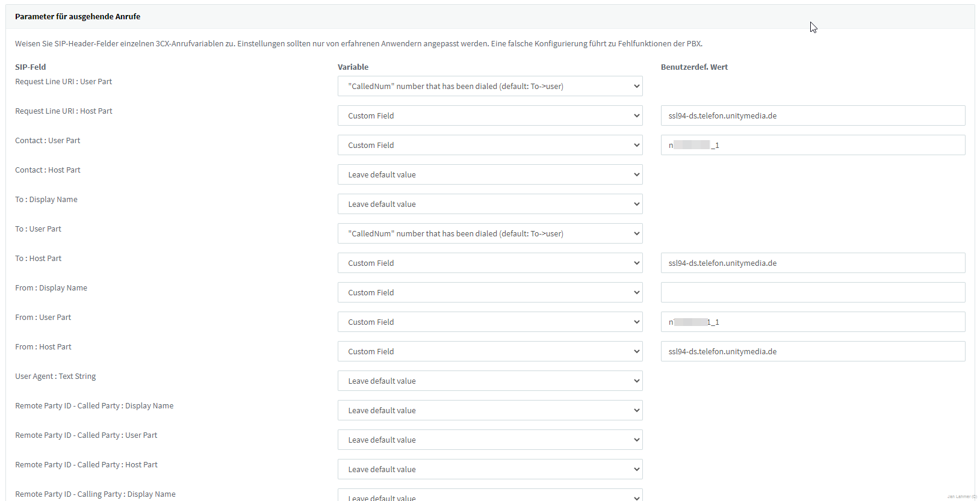The width and height of the screenshot is (980, 501).
Task: Click Request Line URI Host Part custom value field
Action: (813, 115)
